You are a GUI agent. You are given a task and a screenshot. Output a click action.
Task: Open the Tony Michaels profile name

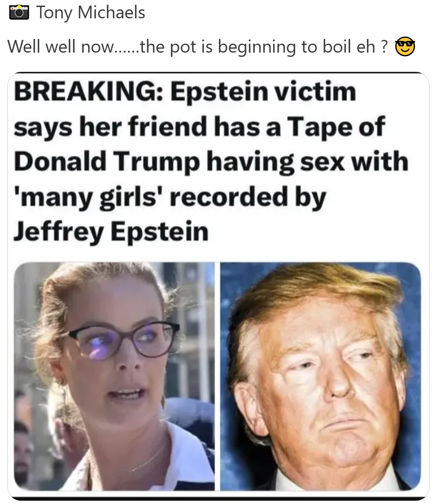90,13
